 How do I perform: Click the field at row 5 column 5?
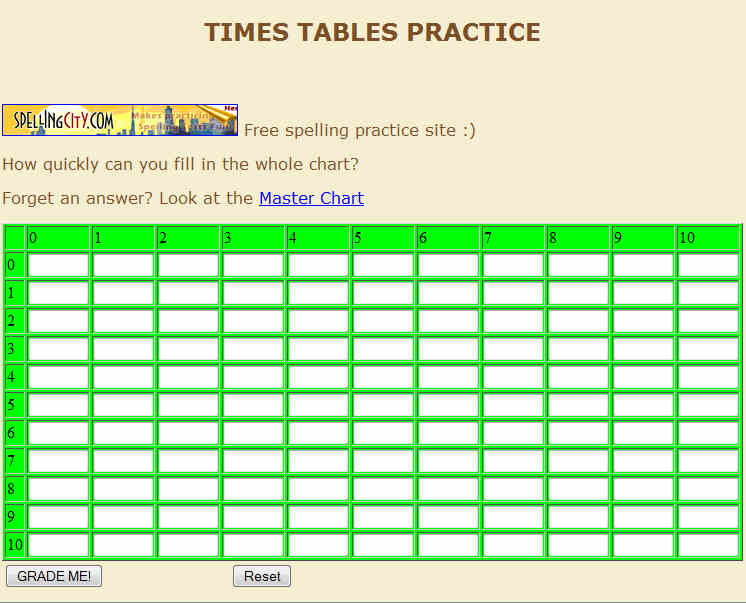383,405
